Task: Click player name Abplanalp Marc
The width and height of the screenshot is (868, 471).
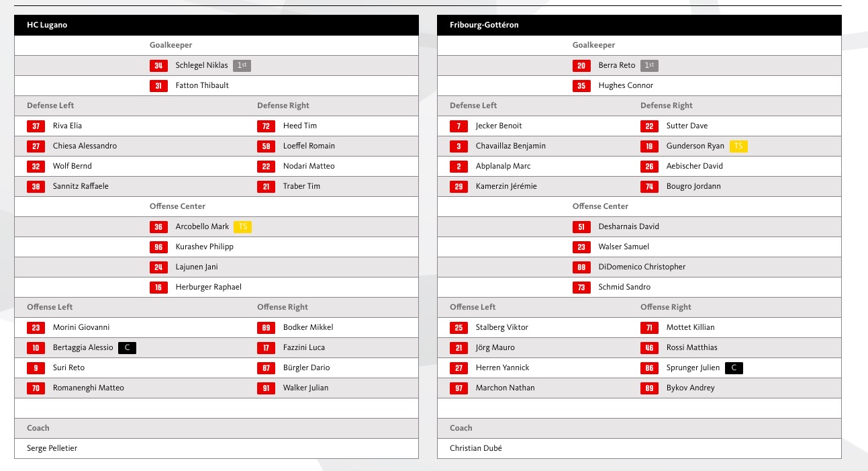Action: [503, 166]
